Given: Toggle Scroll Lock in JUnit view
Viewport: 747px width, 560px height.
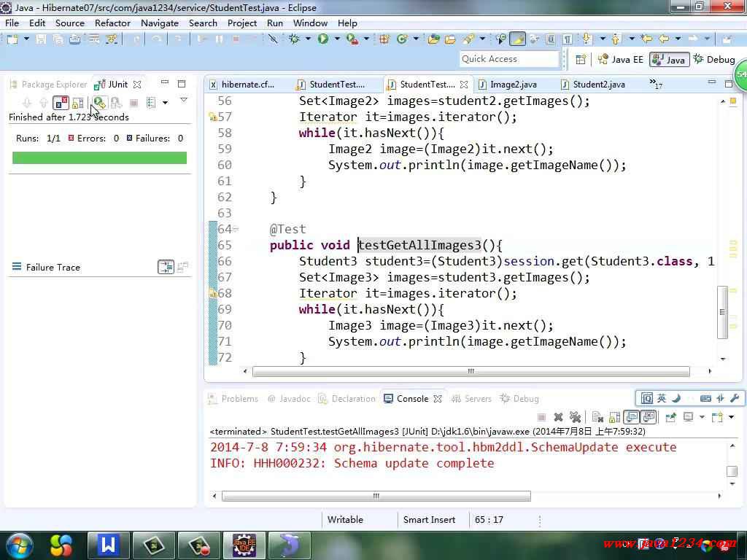Looking at the screenshot, I should click(78, 102).
